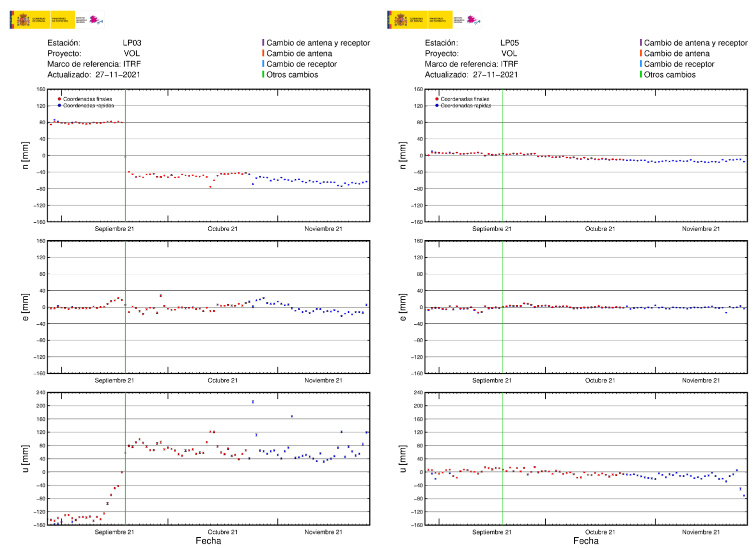The height and width of the screenshot is (548, 756).
Task: Click the blue Cambio de receptor marker
Action: point(264,64)
